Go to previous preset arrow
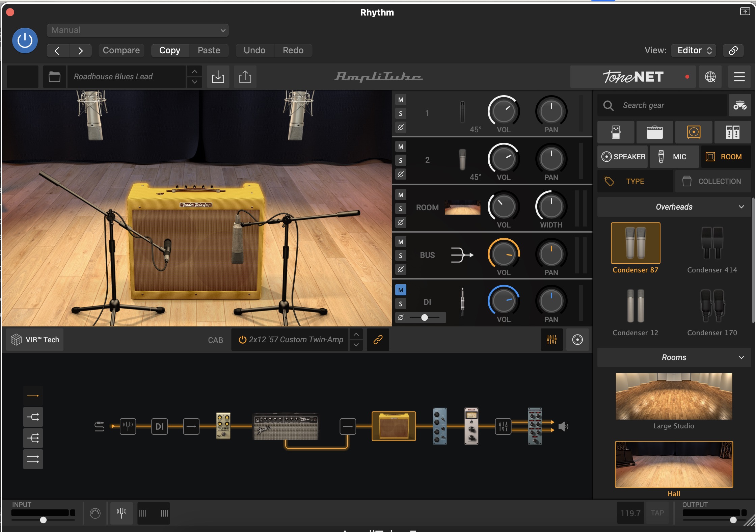The width and height of the screenshot is (756, 532). click(57, 51)
